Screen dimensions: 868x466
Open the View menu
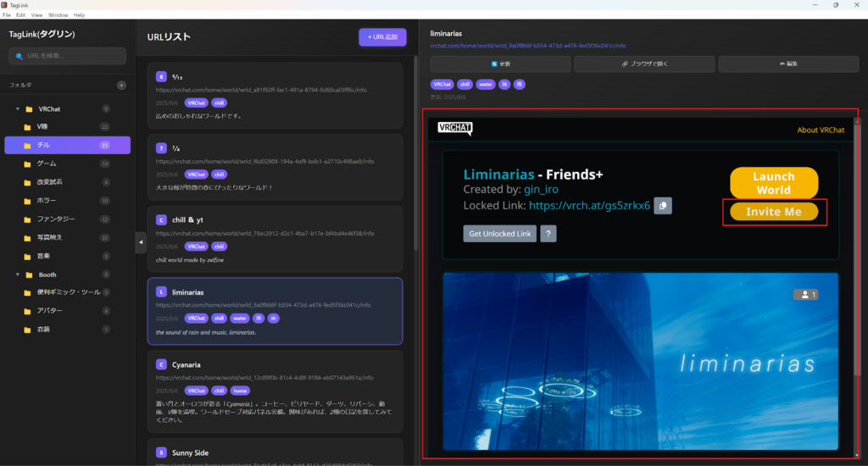[x=36, y=15]
